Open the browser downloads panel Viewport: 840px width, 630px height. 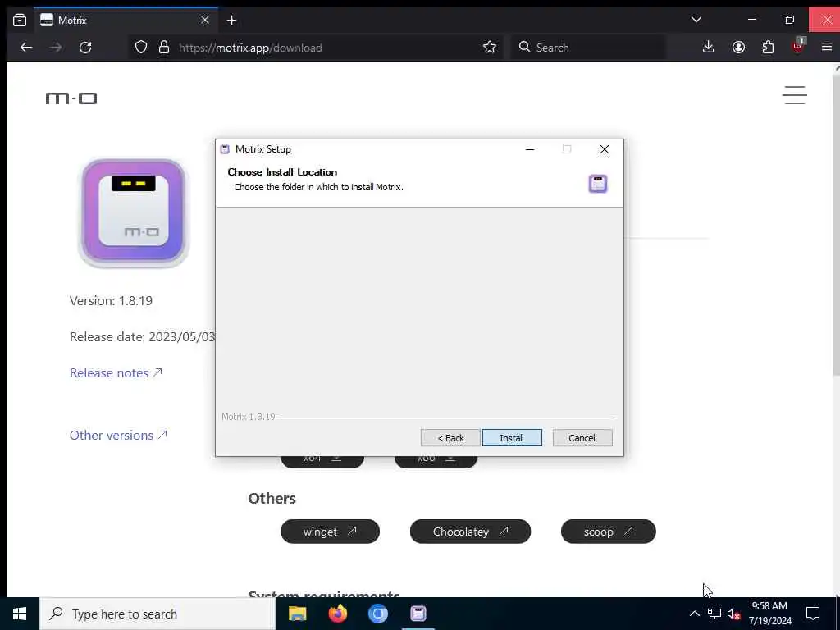click(x=708, y=48)
